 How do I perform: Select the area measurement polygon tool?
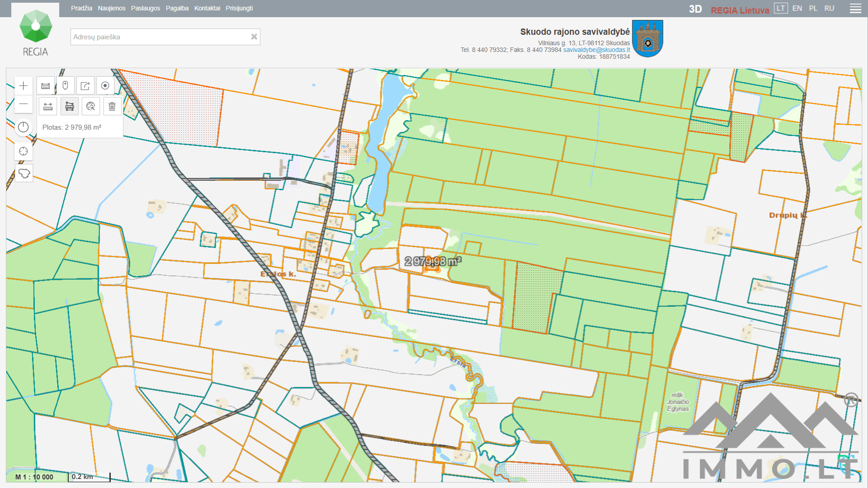click(x=70, y=107)
